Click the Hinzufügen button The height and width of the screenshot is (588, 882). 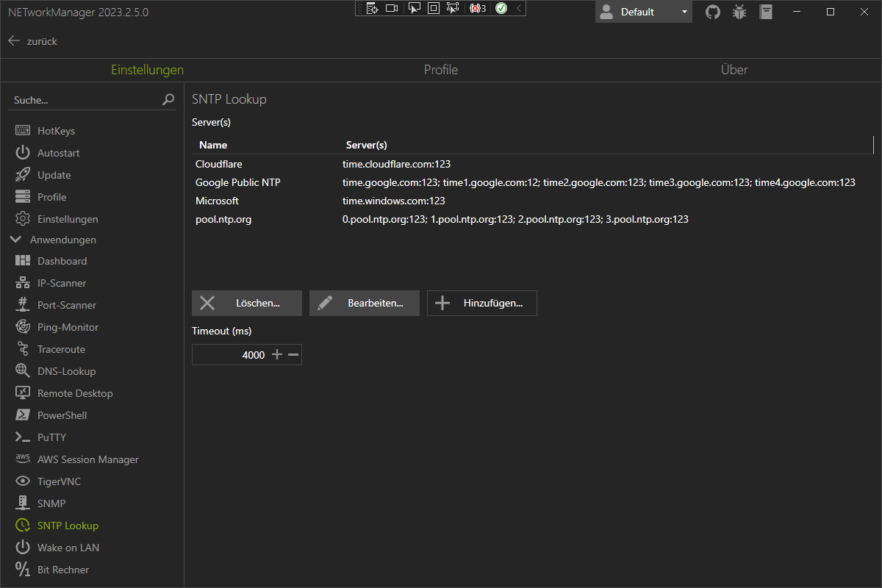481,303
